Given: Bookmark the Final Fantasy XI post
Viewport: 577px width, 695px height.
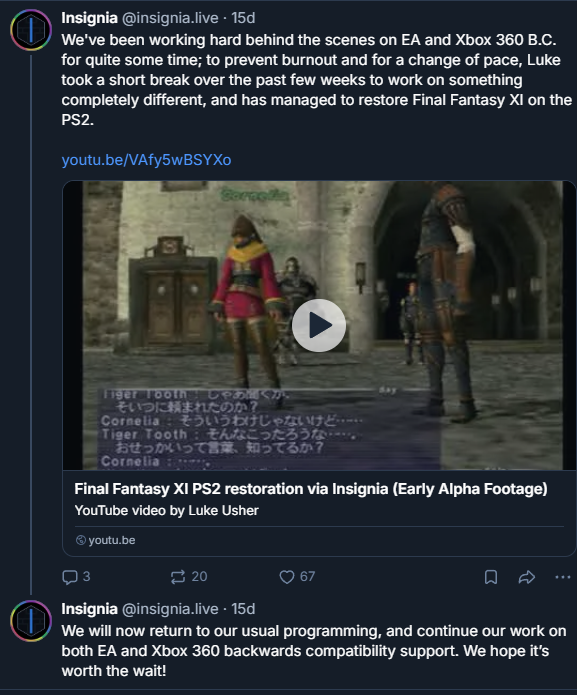Looking at the screenshot, I should click(x=491, y=577).
